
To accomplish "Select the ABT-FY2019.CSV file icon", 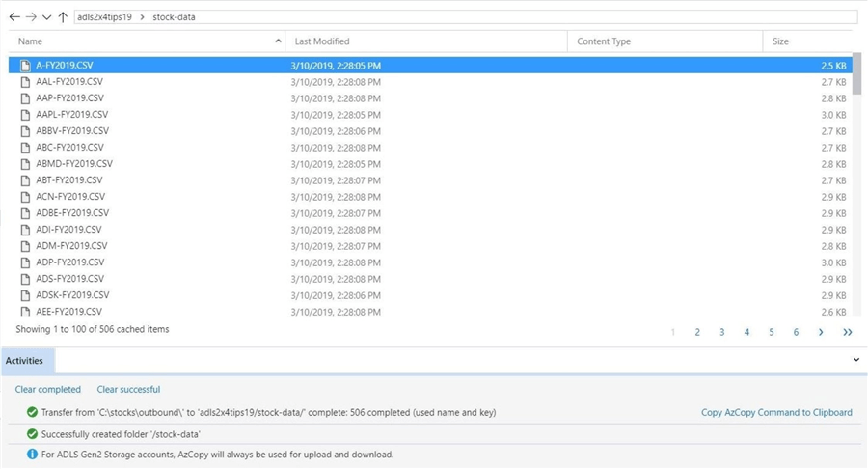I will (25, 180).
